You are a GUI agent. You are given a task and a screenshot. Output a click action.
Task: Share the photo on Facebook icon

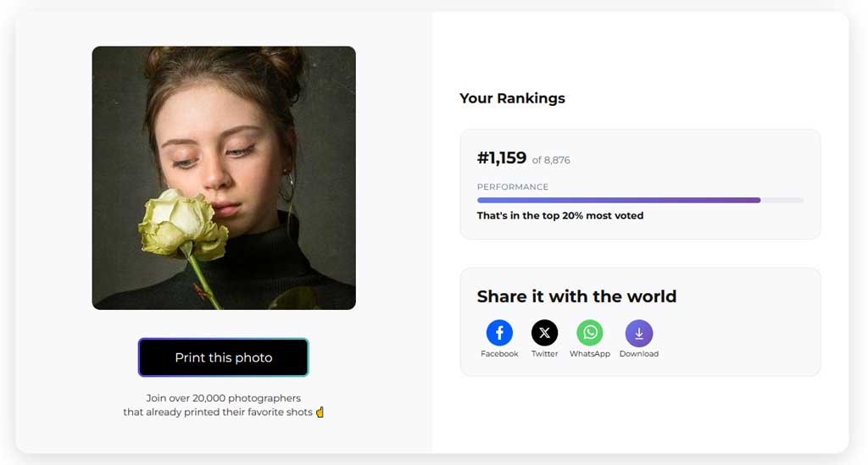[499, 333]
